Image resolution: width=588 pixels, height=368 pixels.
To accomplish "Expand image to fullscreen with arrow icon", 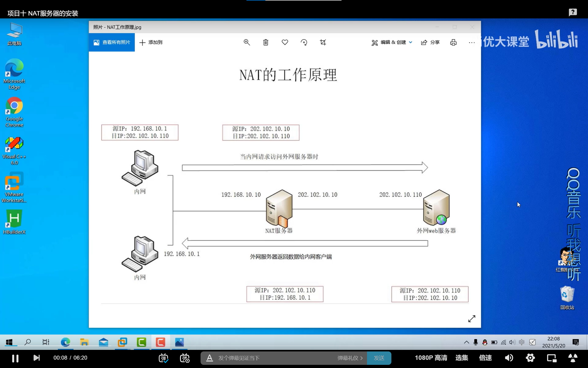I will 472,319.
